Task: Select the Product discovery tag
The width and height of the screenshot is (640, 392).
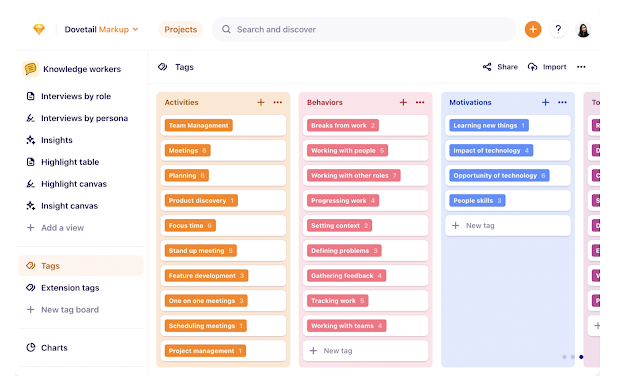Action: [x=201, y=200]
